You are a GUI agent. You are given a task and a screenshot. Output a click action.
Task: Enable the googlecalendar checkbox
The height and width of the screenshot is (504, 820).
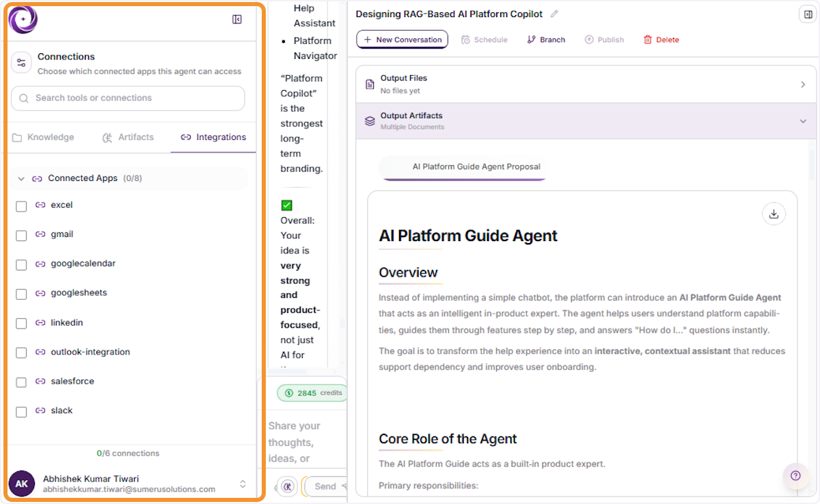pyautogui.click(x=21, y=265)
